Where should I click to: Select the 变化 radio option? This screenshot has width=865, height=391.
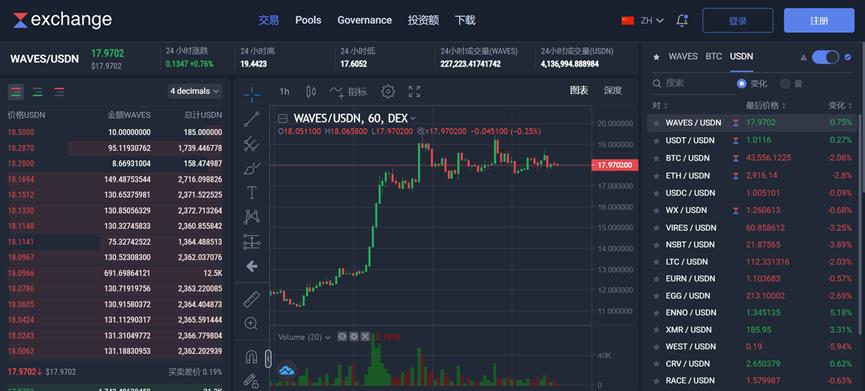[752, 84]
